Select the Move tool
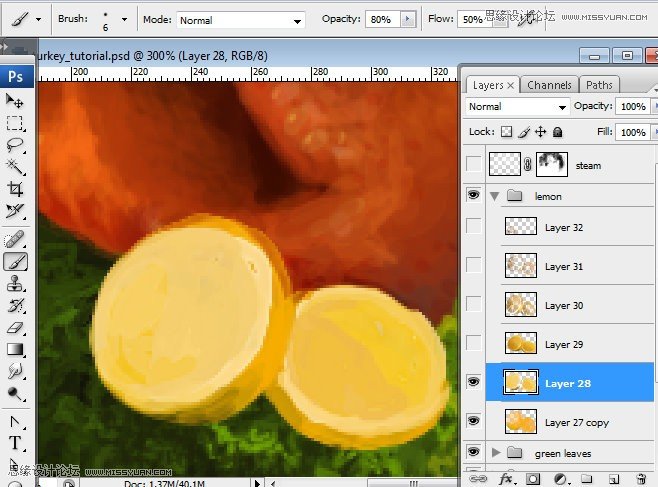 (x=15, y=101)
